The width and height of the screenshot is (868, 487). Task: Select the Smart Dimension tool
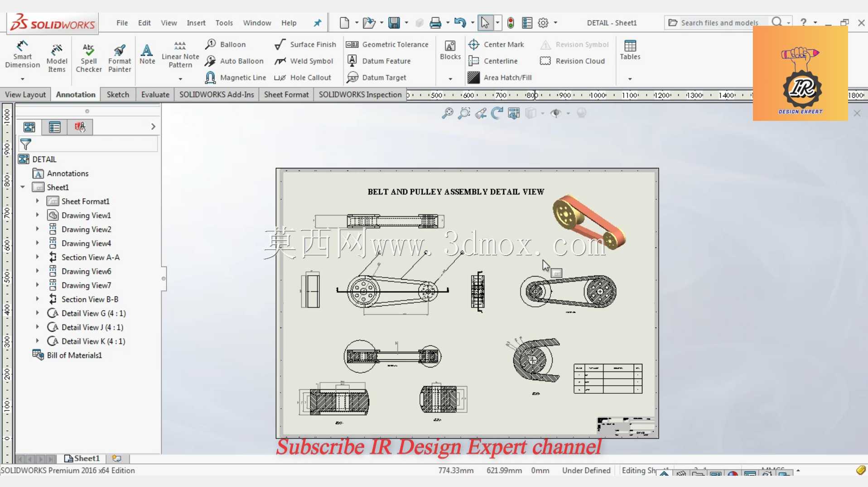22,55
